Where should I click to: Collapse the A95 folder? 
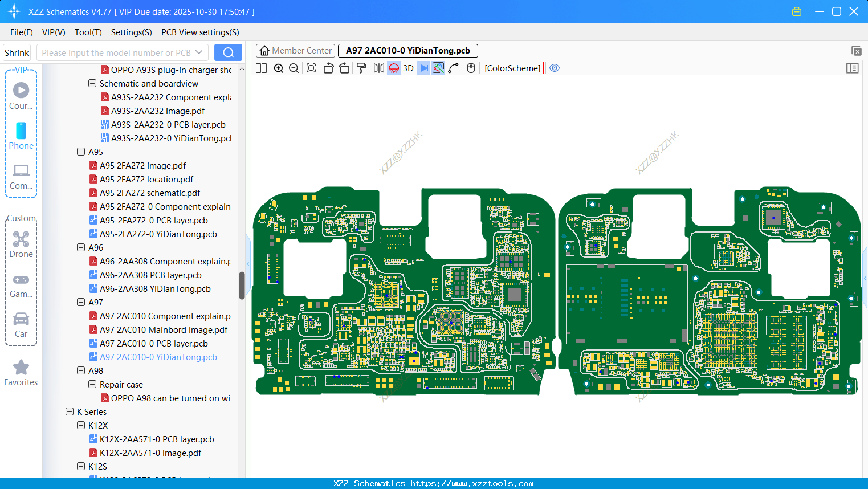tap(80, 152)
